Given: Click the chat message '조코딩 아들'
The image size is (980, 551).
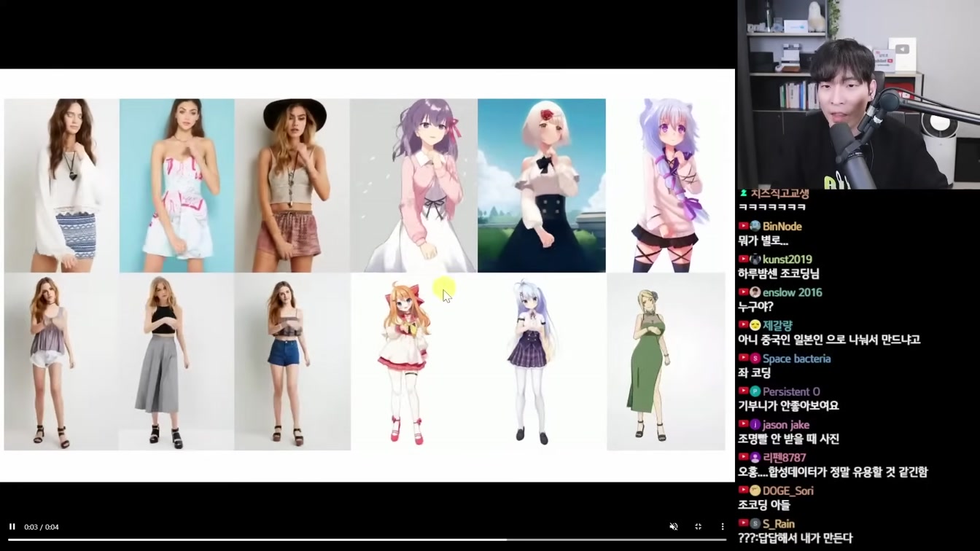Looking at the screenshot, I should 764,505.
